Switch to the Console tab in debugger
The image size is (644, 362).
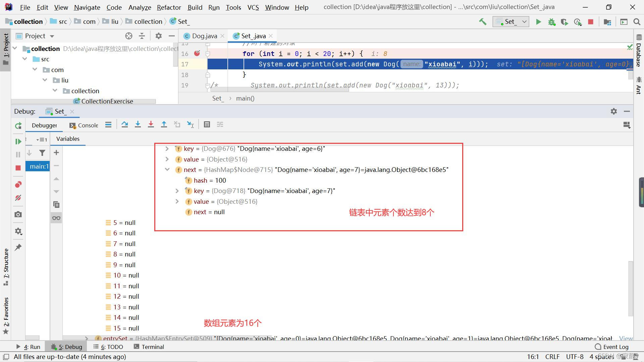[84, 125]
